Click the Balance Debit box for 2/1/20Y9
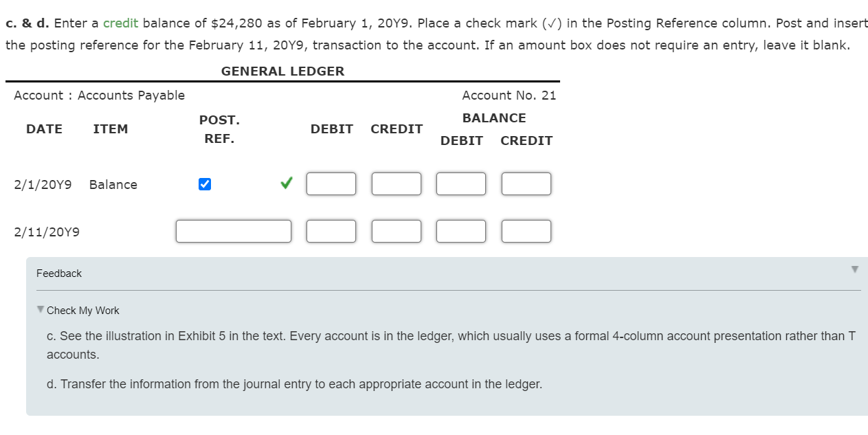The width and height of the screenshot is (868, 435). point(460,183)
